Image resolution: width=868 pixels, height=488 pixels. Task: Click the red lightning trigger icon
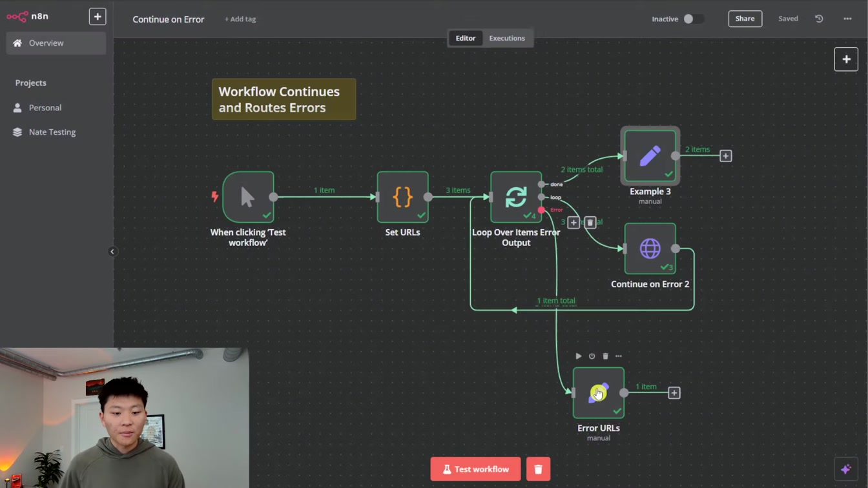click(215, 196)
